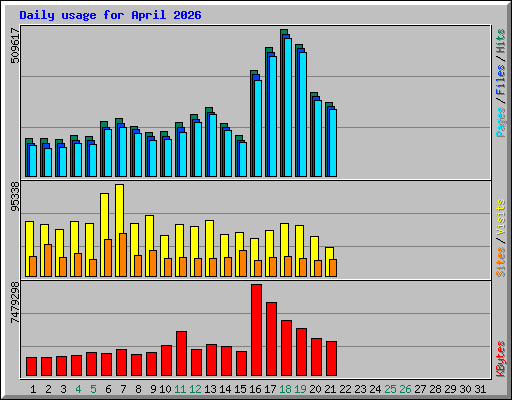This screenshot has width=512, height=400.
Task: Select day 14 on the date axis
Action: click(225, 389)
